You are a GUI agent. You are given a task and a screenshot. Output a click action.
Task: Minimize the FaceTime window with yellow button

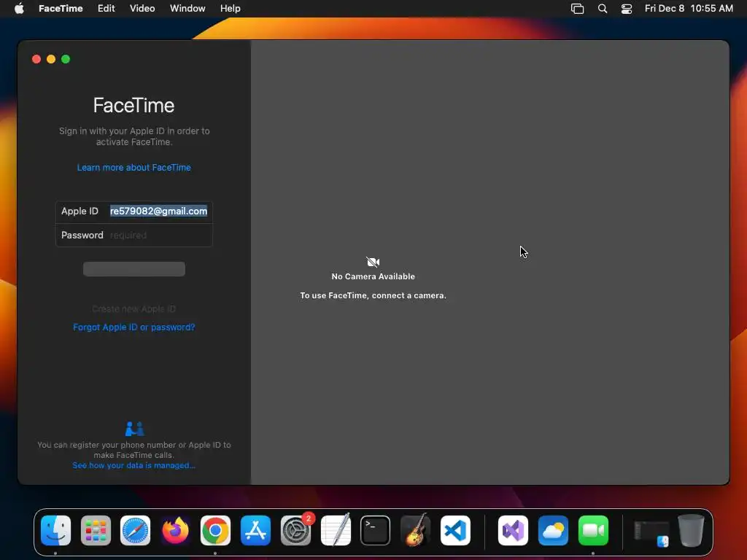coord(51,59)
